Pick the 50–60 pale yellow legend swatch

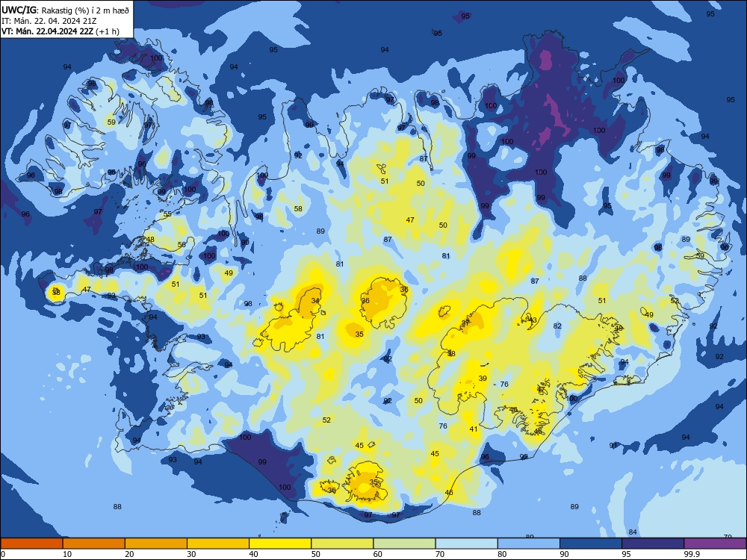pyautogui.click(x=342, y=544)
